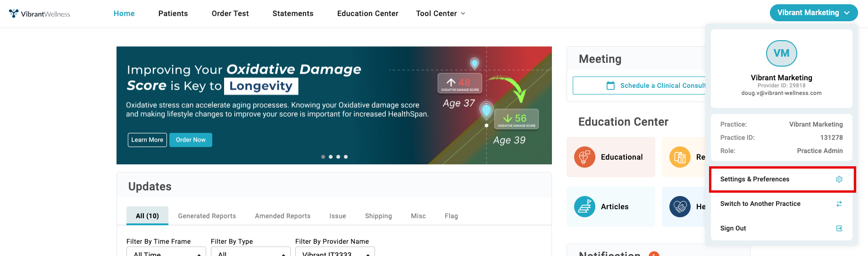
Task: Click the calendar icon in Schedule button
Action: [x=610, y=85]
